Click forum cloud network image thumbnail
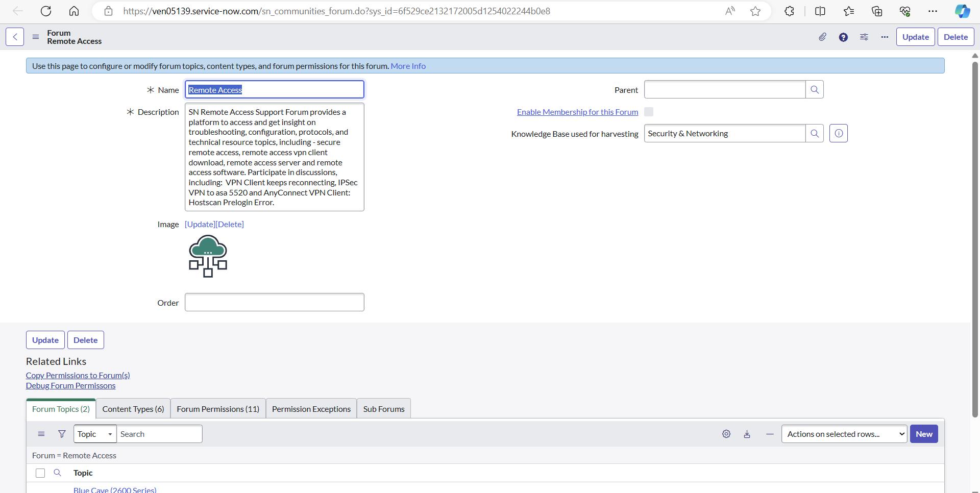 208,256
